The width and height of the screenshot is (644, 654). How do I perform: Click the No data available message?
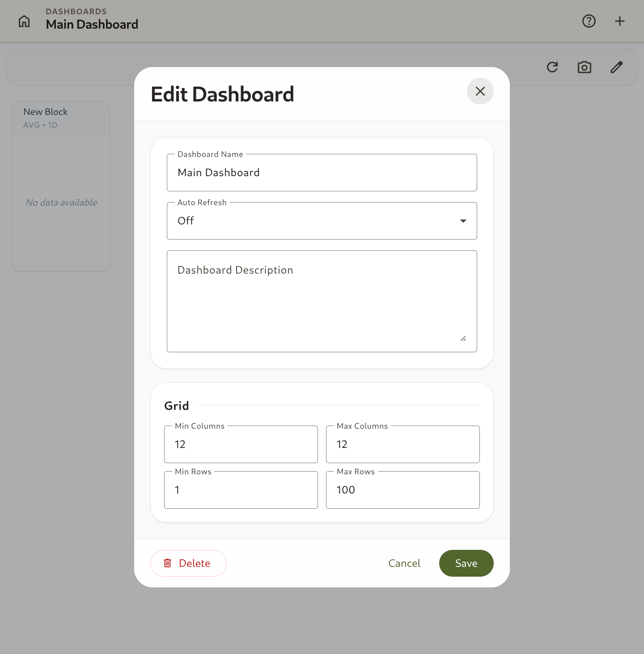pyautogui.click(x=61, y=203)
